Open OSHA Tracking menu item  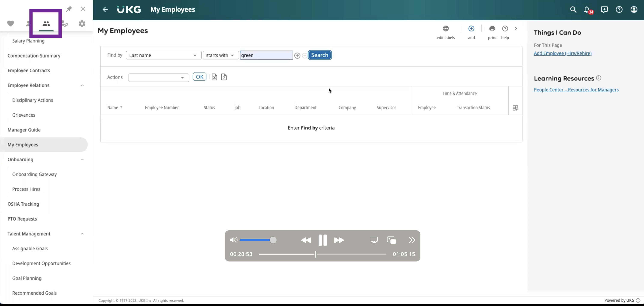23,204
